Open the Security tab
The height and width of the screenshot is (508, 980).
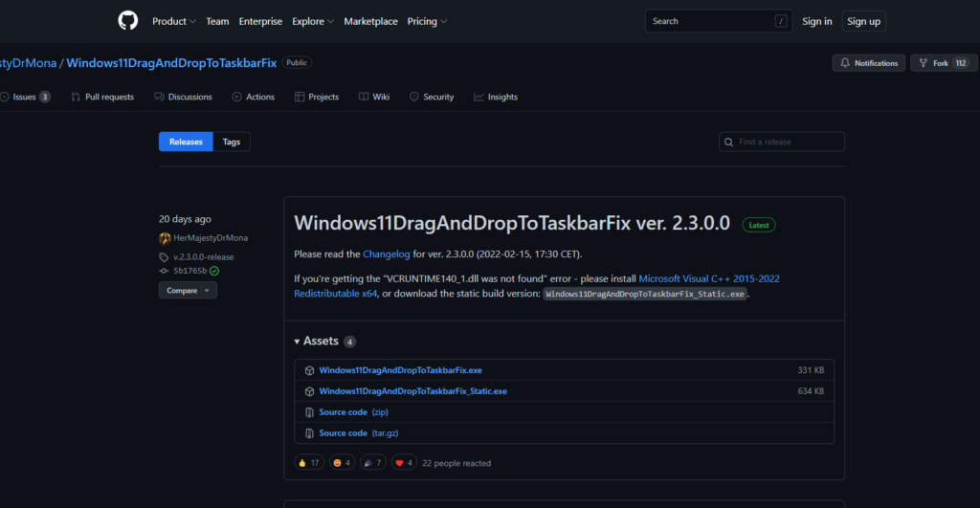coord(432,97)
